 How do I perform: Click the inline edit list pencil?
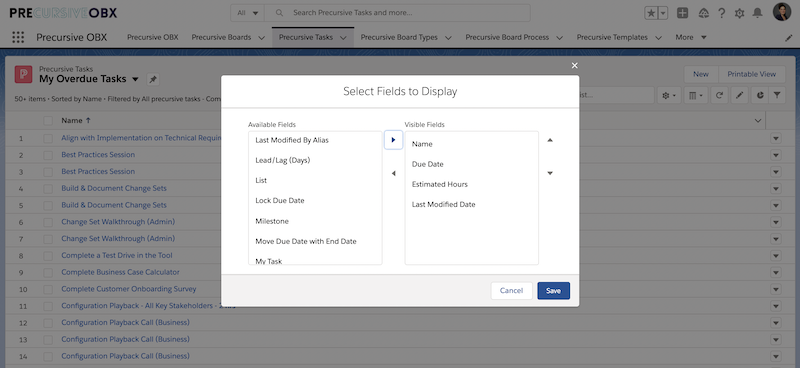point(739,95)
